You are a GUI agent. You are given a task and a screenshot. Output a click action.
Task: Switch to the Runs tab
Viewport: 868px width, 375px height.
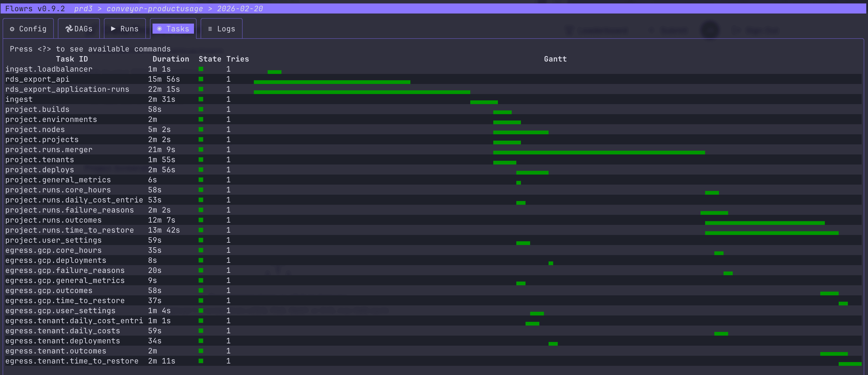(x=125, y=28)
